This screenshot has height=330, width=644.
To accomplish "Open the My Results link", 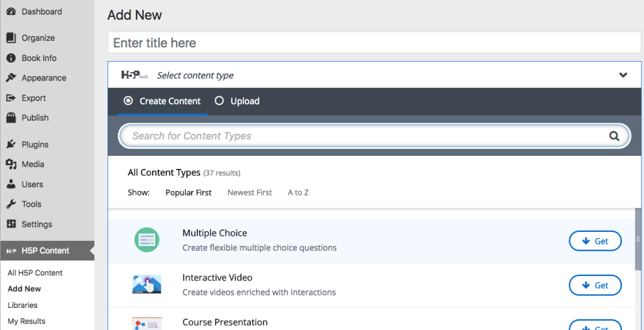I will click(x=26, y=321).
